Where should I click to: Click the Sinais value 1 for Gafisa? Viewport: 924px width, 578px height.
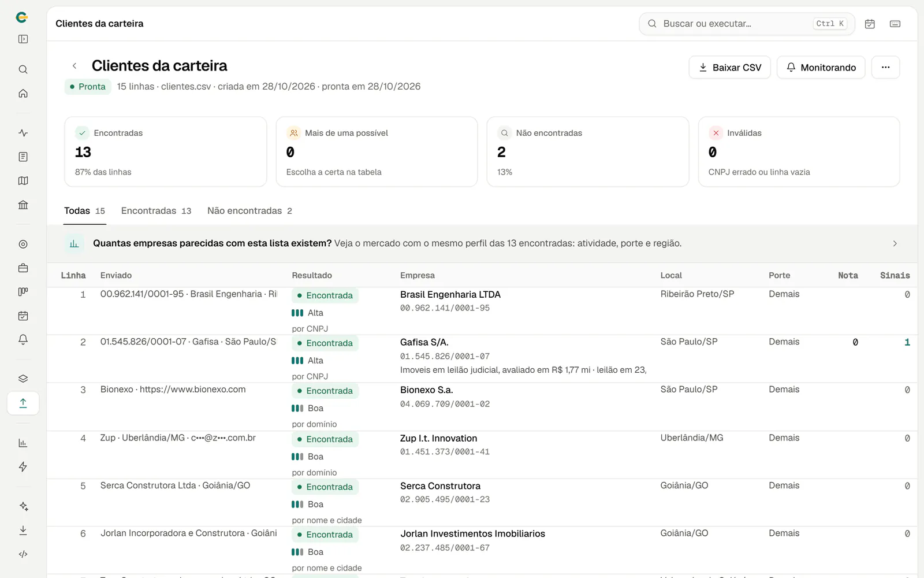coord(907,342)
